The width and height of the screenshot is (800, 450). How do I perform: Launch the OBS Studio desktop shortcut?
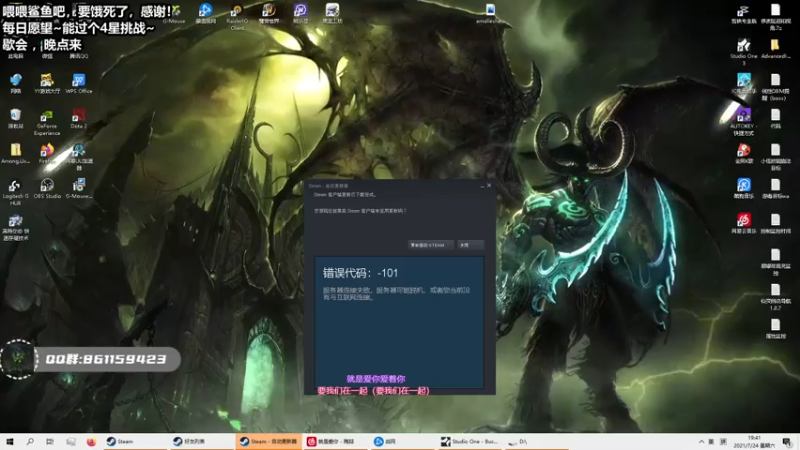coord(47,188)
